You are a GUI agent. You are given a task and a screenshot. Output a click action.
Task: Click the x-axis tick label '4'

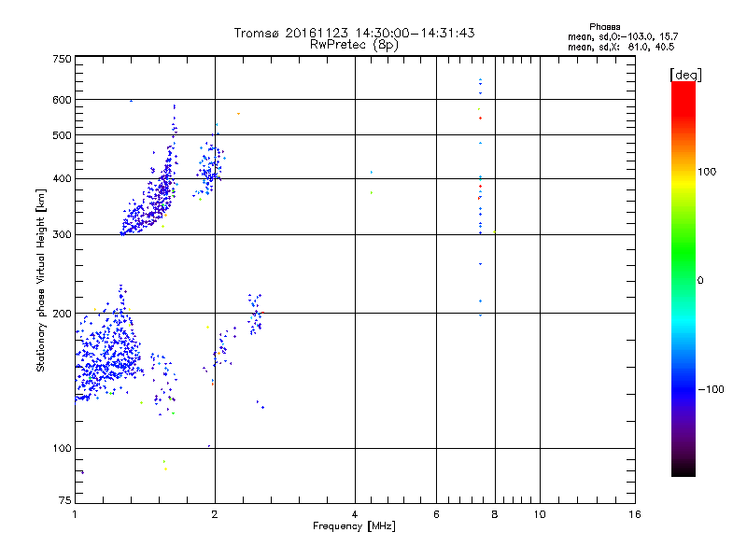(x=355, y=514)
